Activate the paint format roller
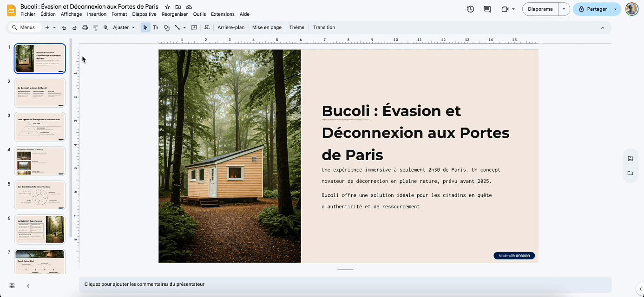644x297 pixels. pos(95,27)
